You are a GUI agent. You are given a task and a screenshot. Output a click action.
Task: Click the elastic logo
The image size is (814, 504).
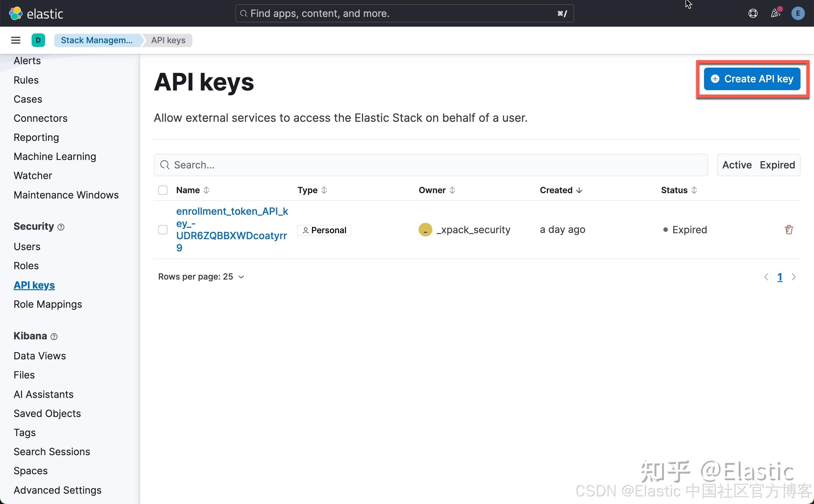(x=36, y=13)
